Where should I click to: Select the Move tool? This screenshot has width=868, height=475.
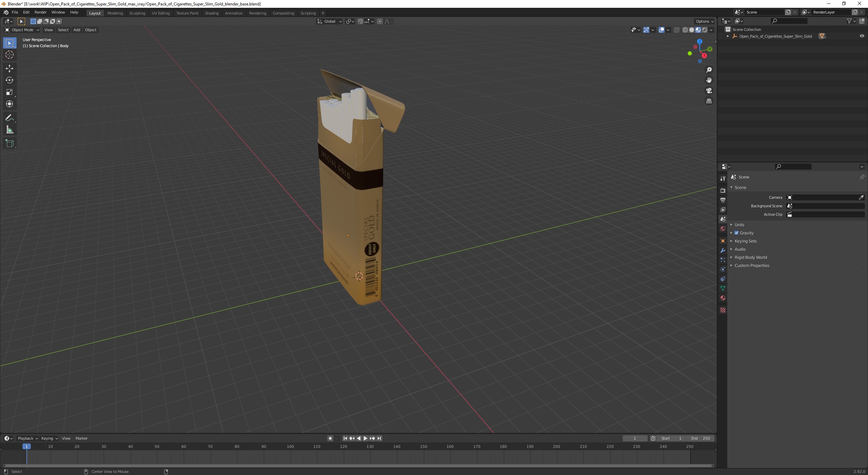9,69
